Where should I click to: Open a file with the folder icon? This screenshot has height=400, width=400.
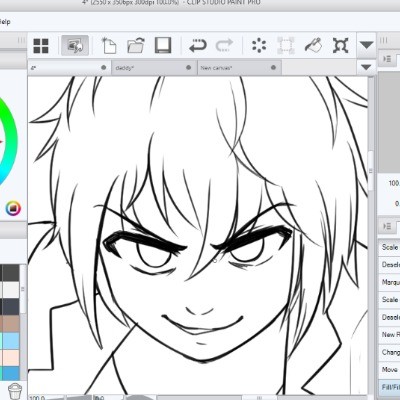(x=136, y=45)
